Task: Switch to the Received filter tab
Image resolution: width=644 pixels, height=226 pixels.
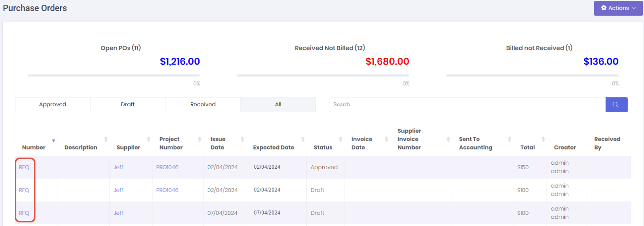Action: (x=203, y=105)
